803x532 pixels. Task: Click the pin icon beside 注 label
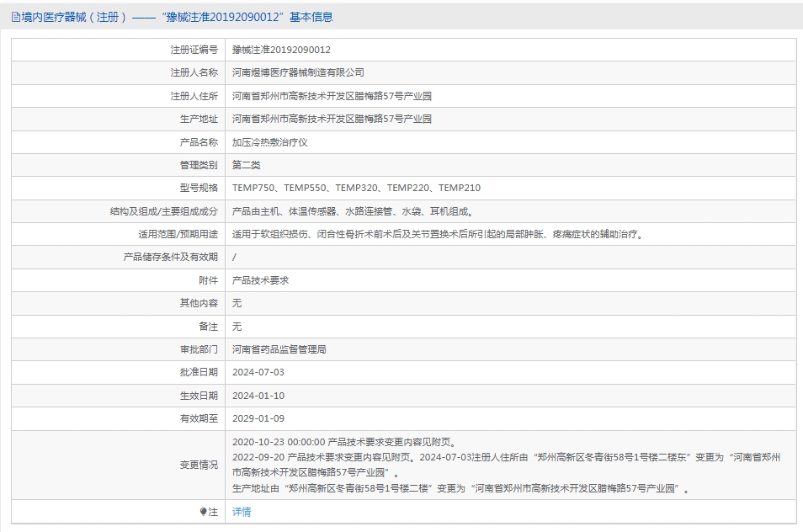[203, 512]
